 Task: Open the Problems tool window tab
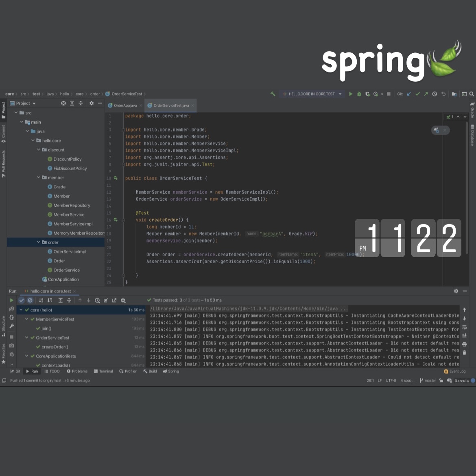[x=77, y=371]
